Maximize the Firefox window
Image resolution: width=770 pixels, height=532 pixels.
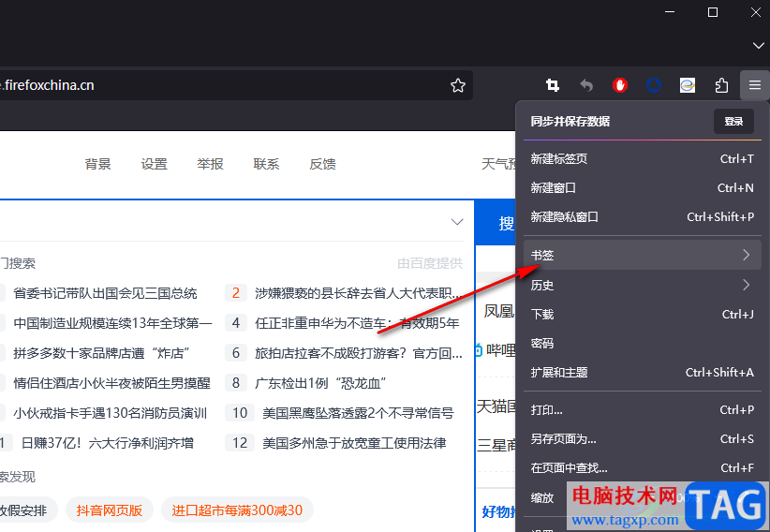point(713,12)
